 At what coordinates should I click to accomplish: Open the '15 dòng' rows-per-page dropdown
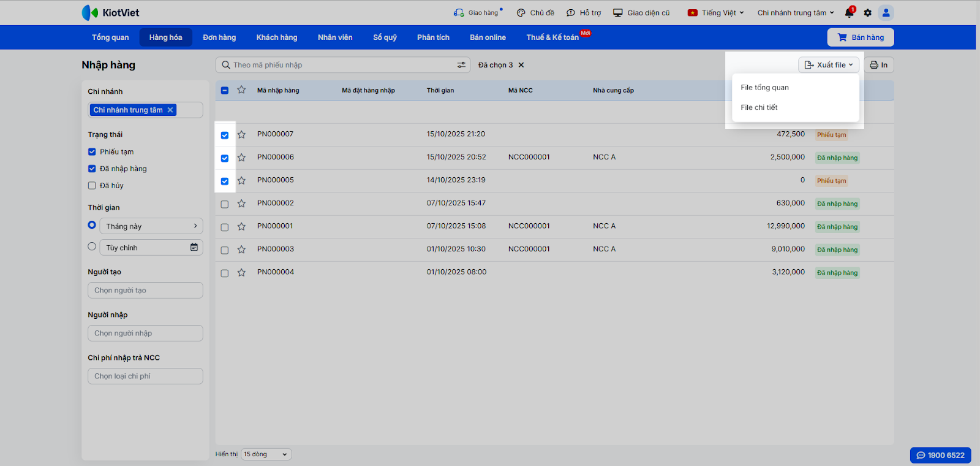266,454
